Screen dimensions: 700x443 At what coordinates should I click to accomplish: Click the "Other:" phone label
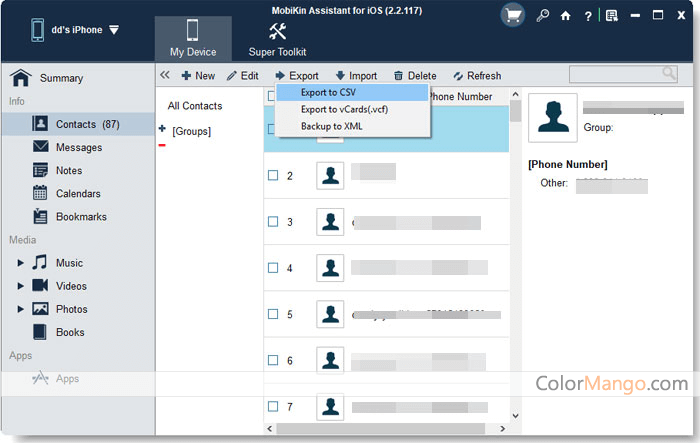[554, 183]
